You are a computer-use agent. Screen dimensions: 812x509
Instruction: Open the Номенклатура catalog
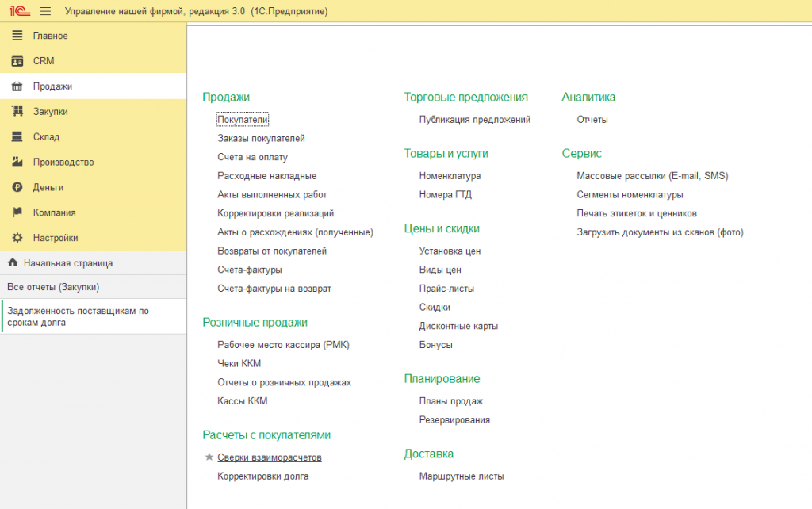tap(450, 175)
